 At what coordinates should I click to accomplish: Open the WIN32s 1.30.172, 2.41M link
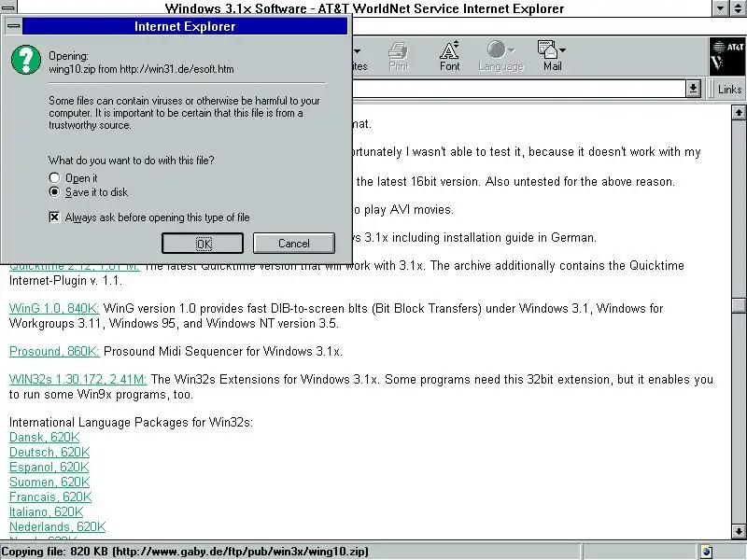point(78,379)
